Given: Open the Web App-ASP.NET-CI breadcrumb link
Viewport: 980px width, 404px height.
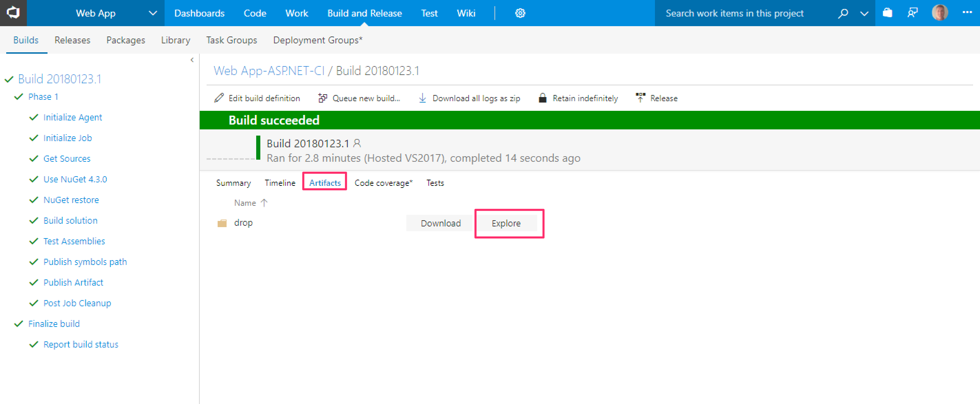Looking at the screenshot, I should 269,71.
